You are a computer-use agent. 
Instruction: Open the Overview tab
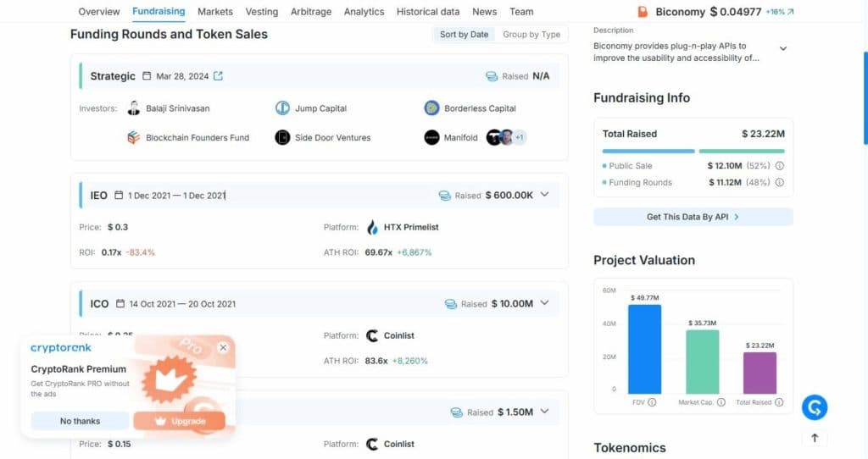(x=99, y=12)
